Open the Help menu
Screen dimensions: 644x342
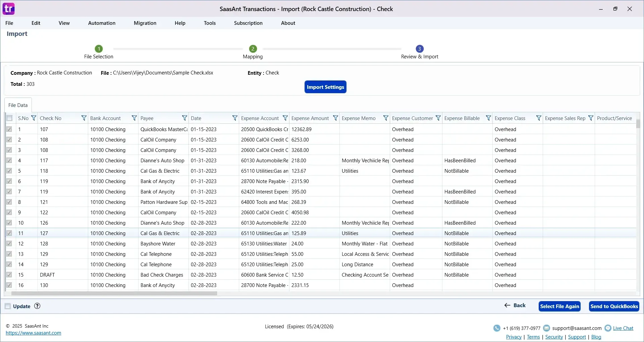click(180, 23)
